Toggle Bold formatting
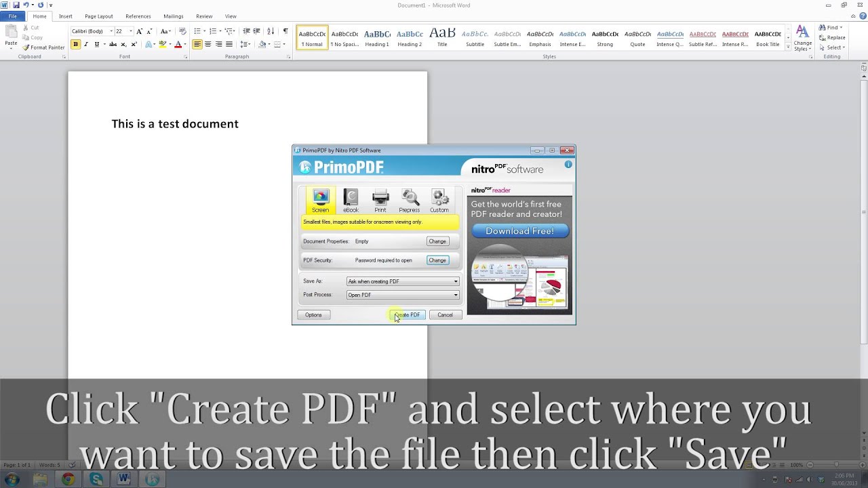Viewport: 868px width, 488px height. (75, 44)
